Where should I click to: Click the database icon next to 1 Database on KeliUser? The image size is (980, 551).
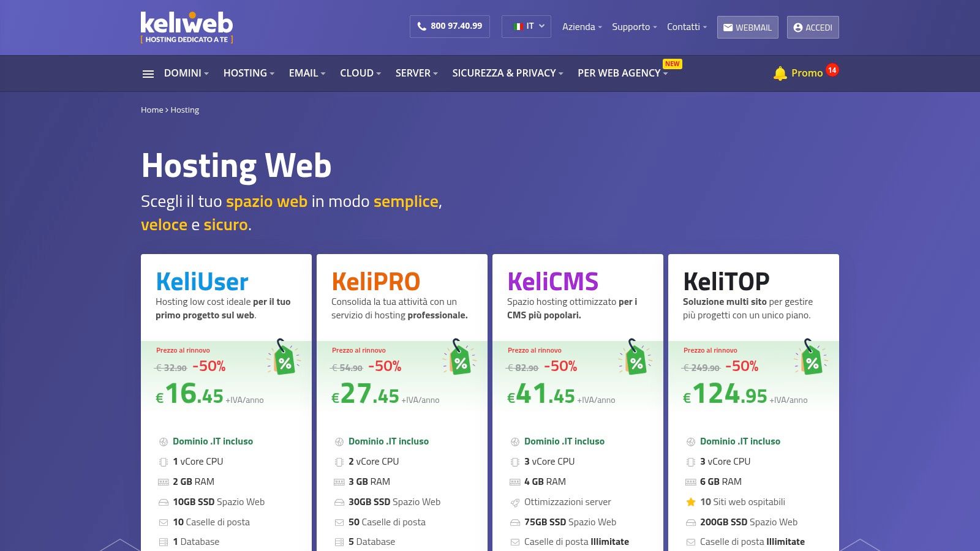pos(162,542)
